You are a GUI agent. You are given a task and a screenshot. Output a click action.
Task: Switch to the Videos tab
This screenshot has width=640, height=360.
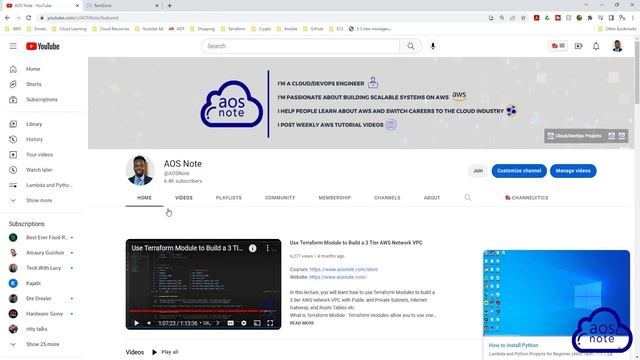click(x=184, y=198)
